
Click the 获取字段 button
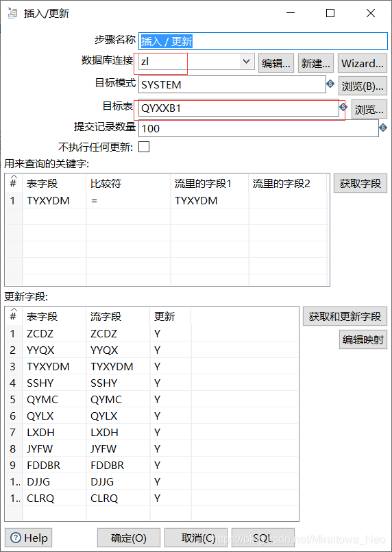360,183
